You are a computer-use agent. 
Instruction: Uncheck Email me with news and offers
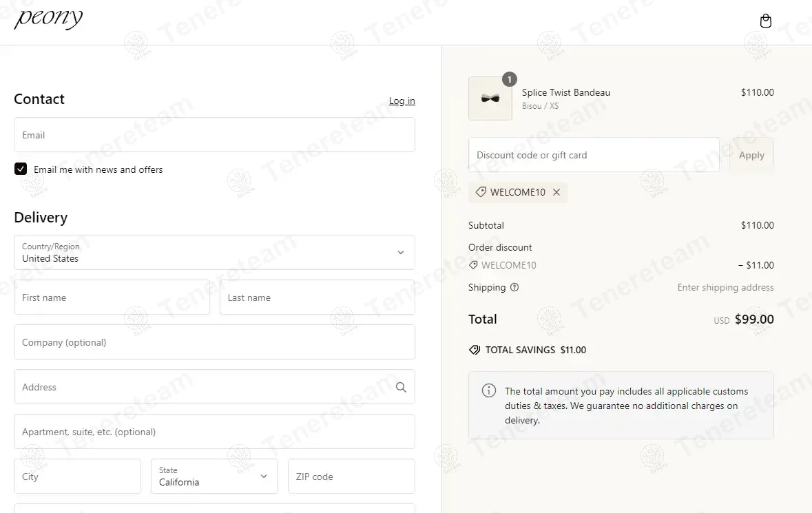21,169
